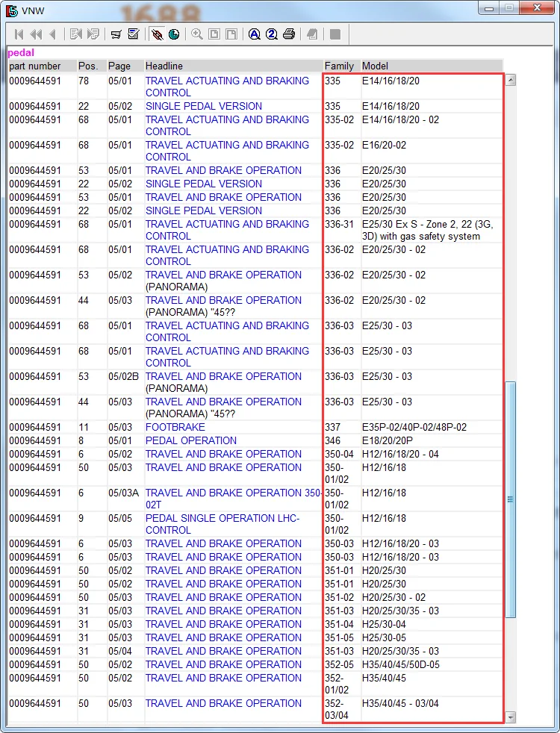This screenshot has height=733, width=560.
Task: Click the green clock toolbar icon
Action: (174, 34)
